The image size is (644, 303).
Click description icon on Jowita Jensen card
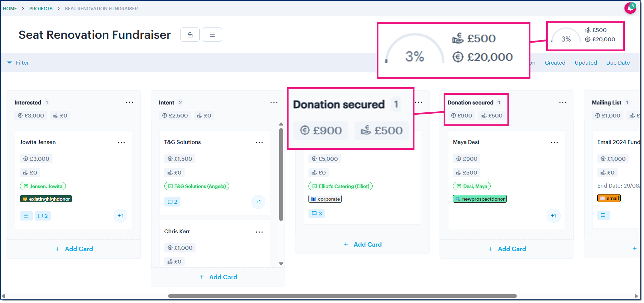pyautogui.click(x=26, y=216)
